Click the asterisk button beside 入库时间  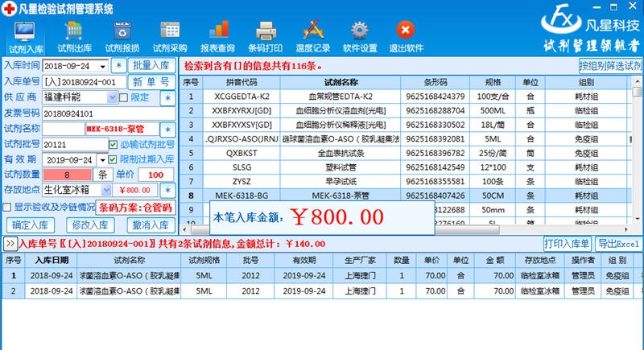click(x=118, y=66)
